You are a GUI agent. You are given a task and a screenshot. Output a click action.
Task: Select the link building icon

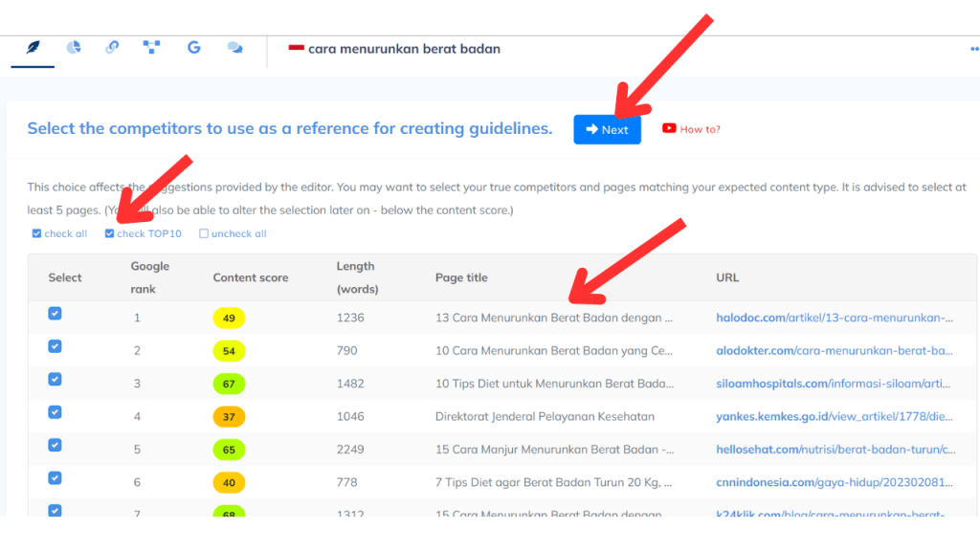(112, 47)
